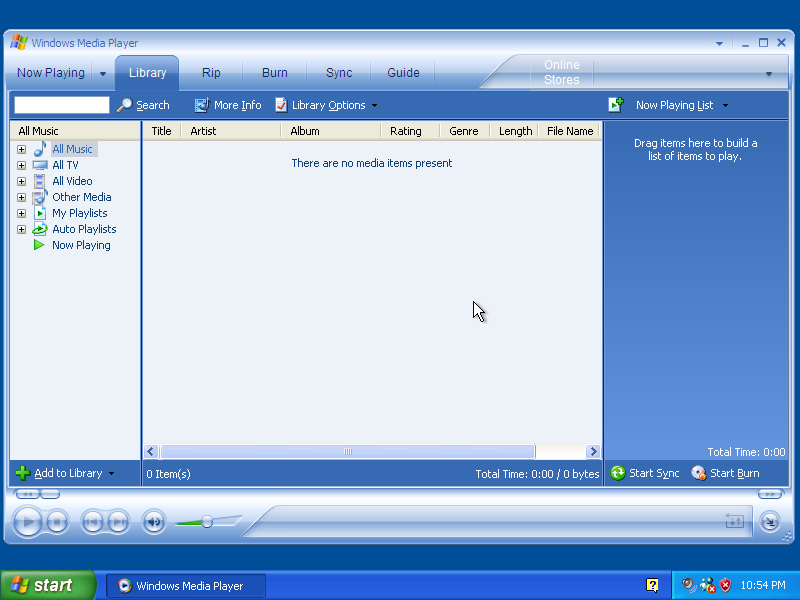Click the All TV monitor icon

[x=40, y=165]
